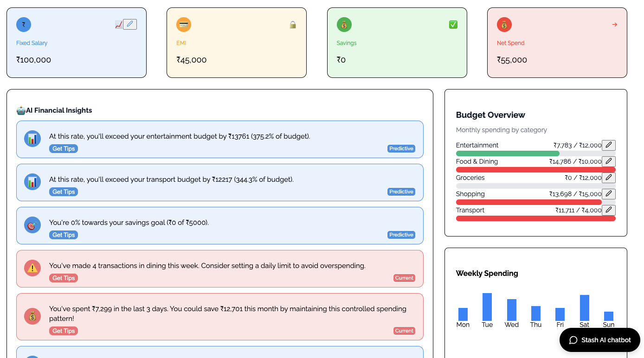
Task: Click the Fixed Salary edit pencil icon
Action: tap(130, 25)
